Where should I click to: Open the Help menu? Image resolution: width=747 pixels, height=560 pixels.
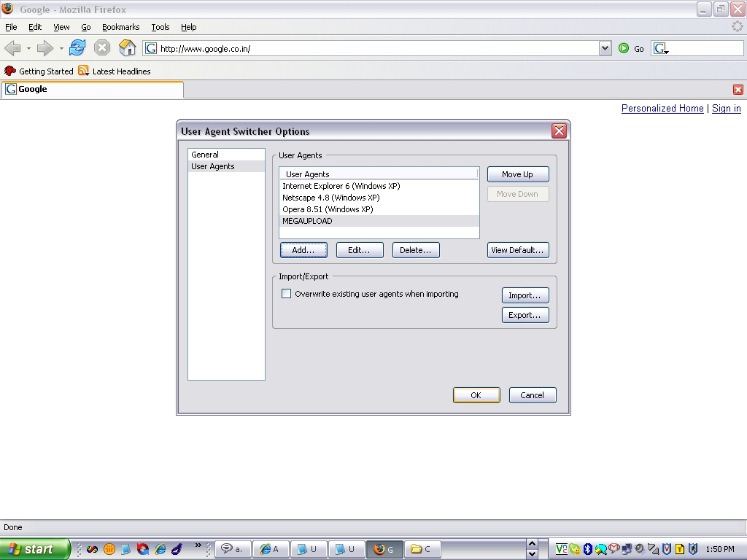click(x=189, y=27)
